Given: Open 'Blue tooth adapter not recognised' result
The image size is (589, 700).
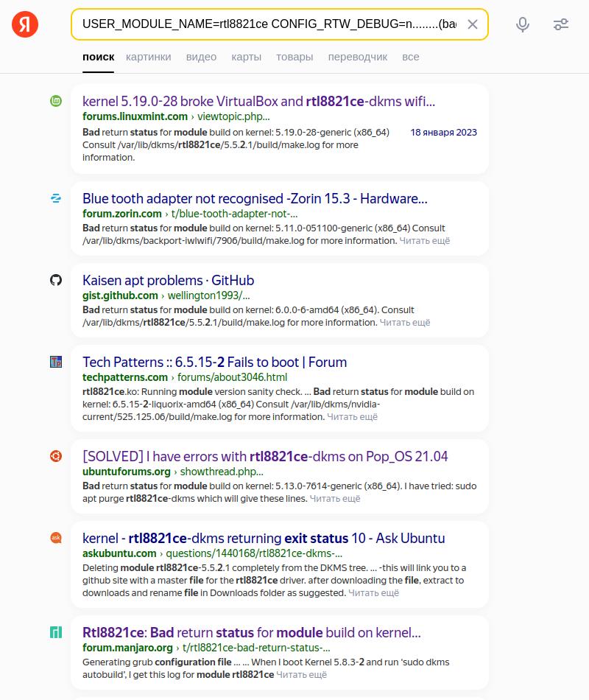Looking at the screenshot, I should click(x=255, y=199).
